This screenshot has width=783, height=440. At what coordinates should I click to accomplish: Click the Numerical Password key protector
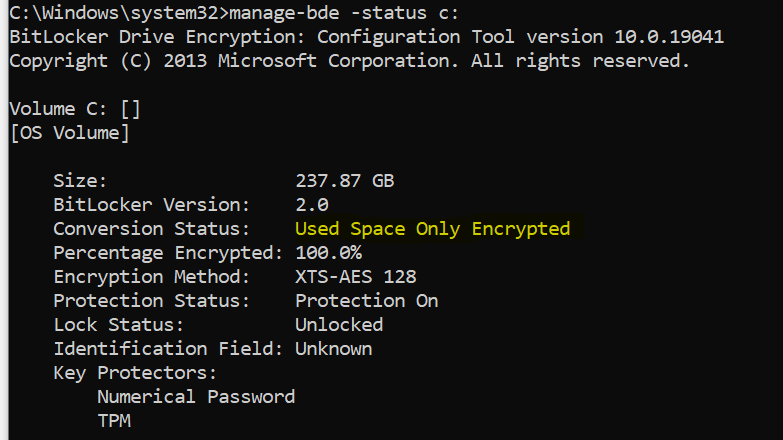pyautogui.click(x=195, y=397)
